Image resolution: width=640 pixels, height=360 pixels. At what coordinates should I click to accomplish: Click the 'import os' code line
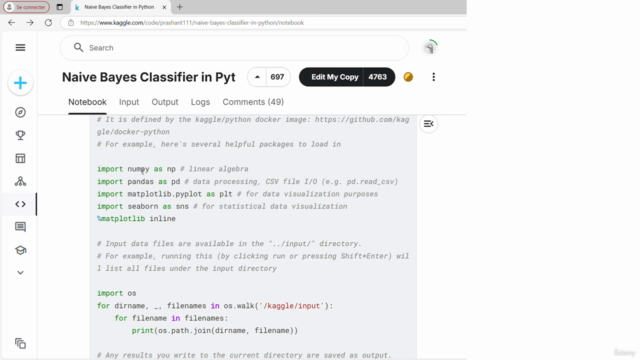point(117,293)
